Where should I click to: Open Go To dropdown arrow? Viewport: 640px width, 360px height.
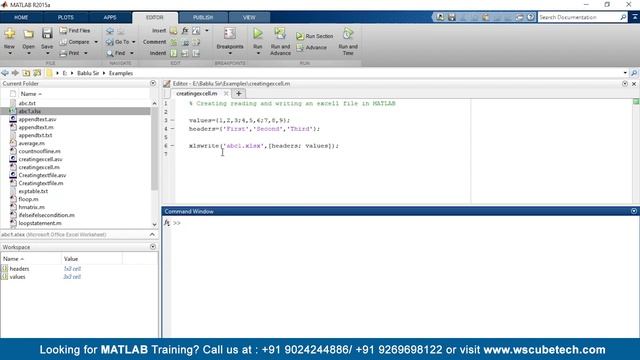(133, 42)
